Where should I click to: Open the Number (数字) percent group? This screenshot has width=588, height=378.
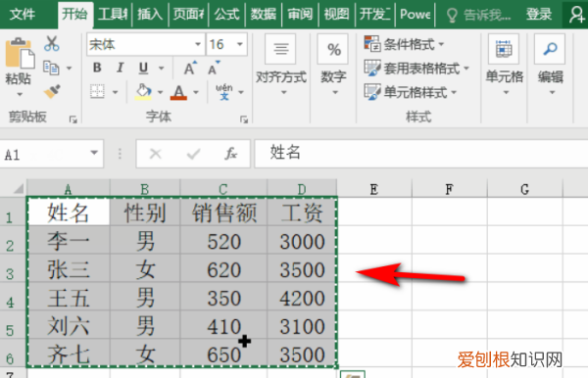334,65
